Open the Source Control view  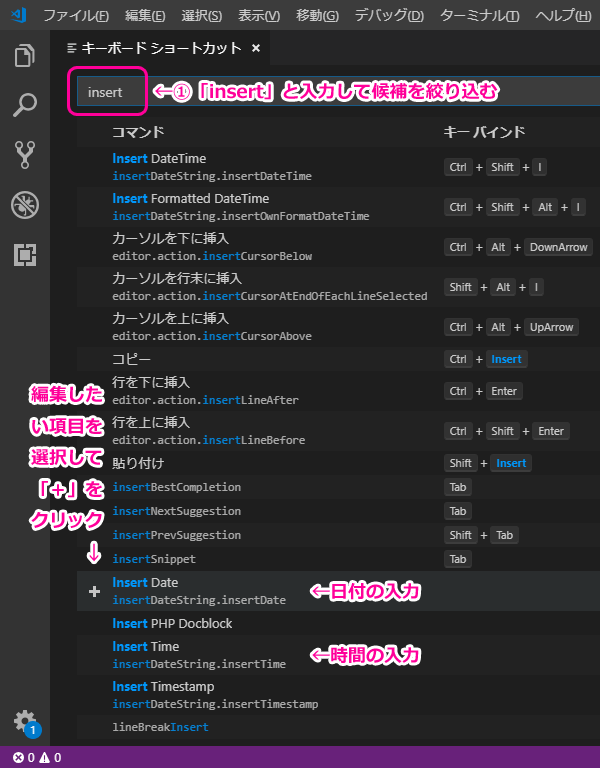(24, 155)
